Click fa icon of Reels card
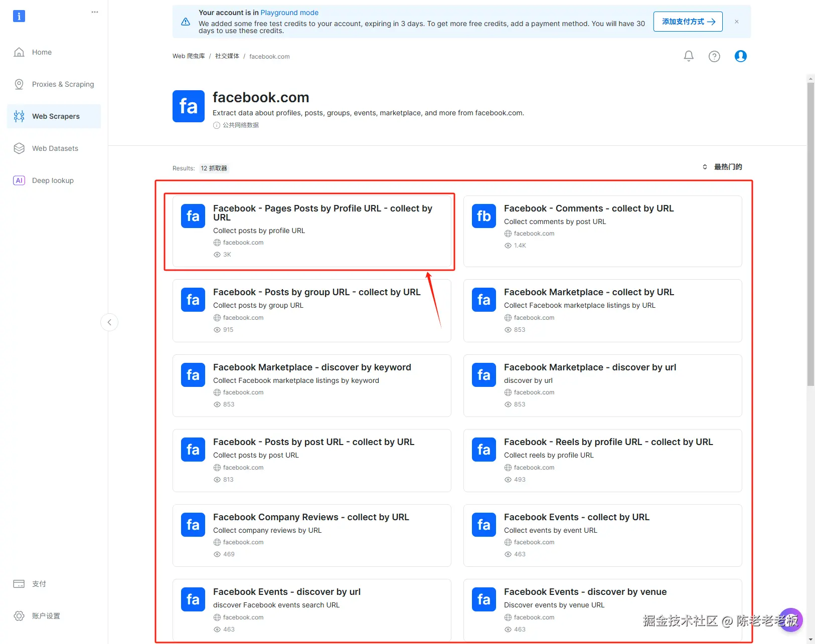 pos(484,450)
